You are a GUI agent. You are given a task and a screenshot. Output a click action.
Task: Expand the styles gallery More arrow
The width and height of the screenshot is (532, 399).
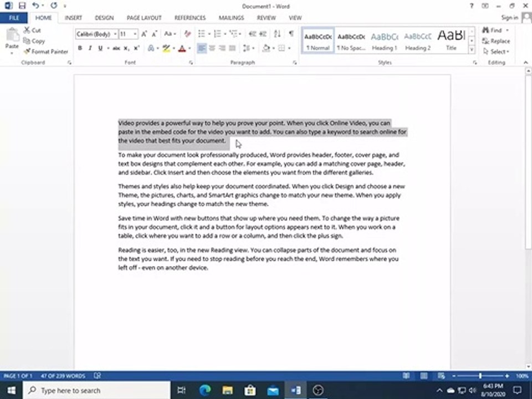(472, 50)
